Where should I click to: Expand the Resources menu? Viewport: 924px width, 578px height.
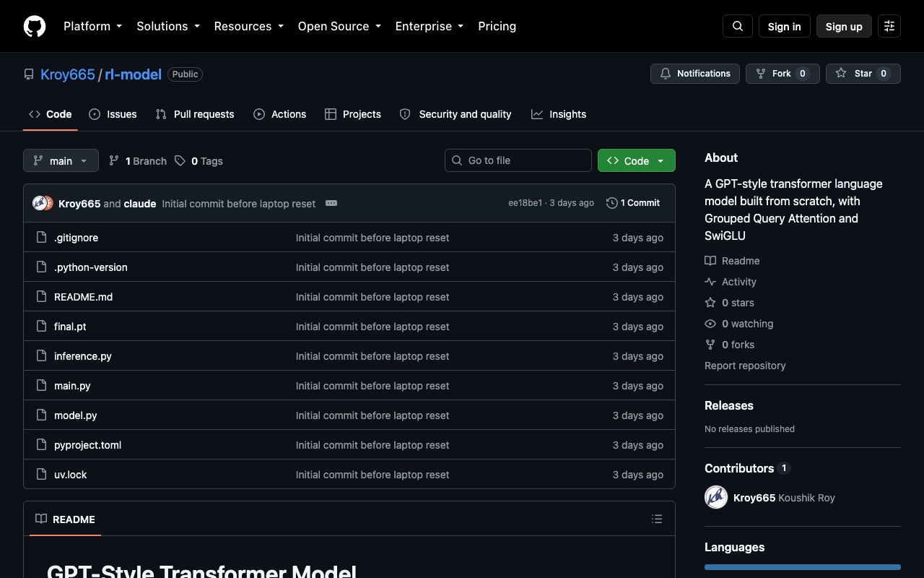(250, 26)
